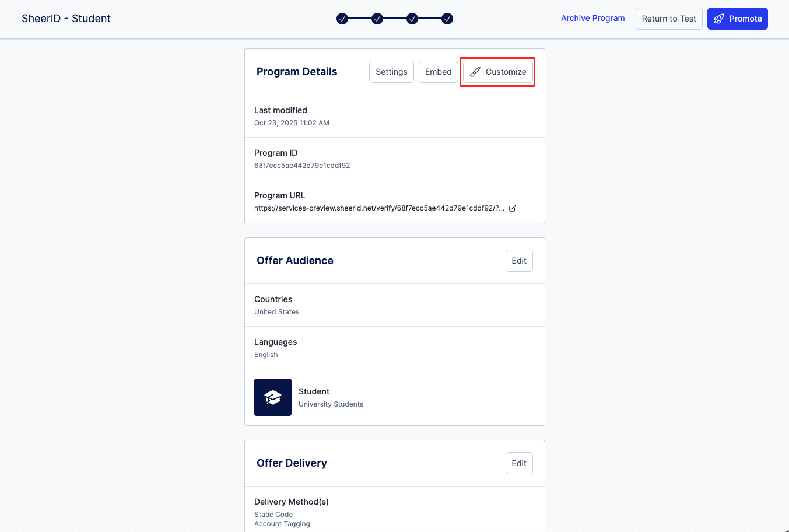Image resolution: width=789 pixels, height=532 pixels.
Task: Click the rocket icon in Promote button
Action: [x=719, y=19]
